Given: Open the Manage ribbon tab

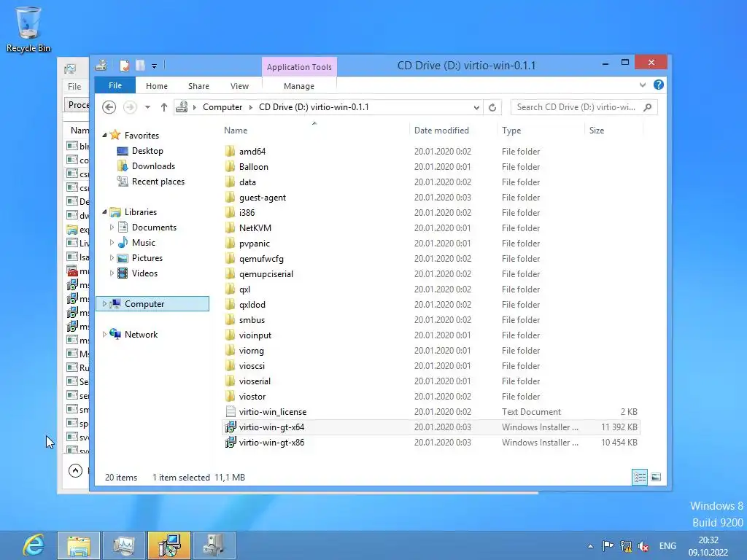Looking at the screenshot, I should pyautogui.click(x=298, y=86).
